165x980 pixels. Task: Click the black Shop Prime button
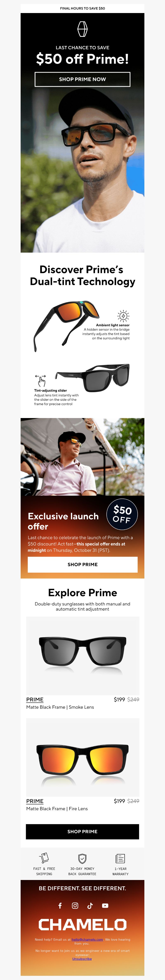82,831
